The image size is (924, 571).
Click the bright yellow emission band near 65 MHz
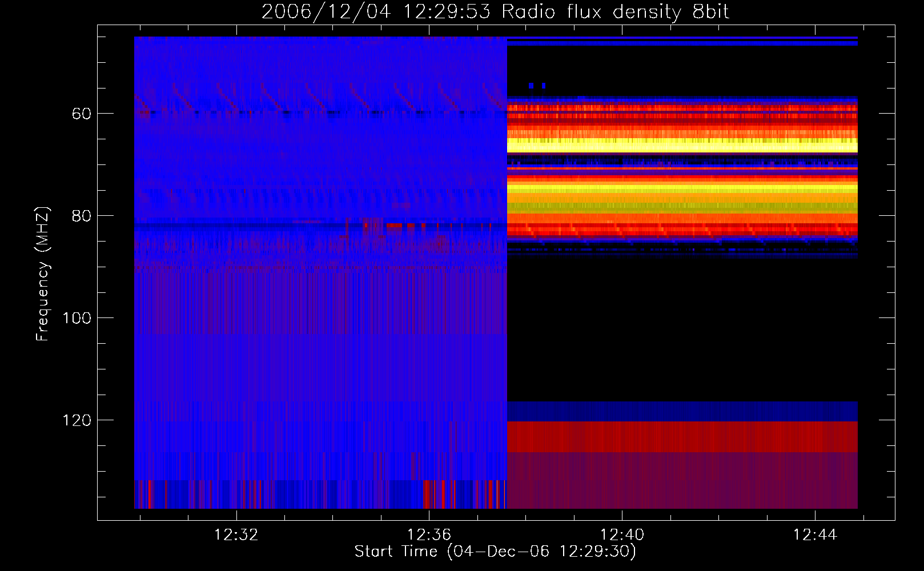[682, 145]
